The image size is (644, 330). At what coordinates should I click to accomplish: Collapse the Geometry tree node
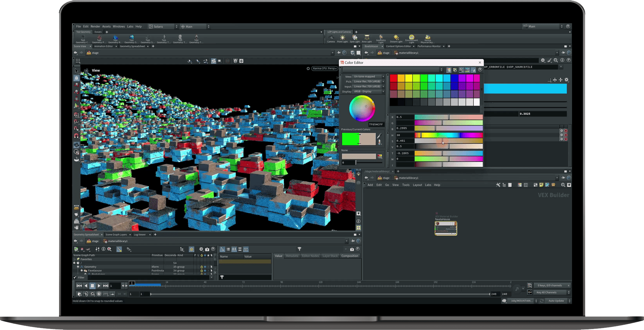pyautogui.click(x=78, y=267)
